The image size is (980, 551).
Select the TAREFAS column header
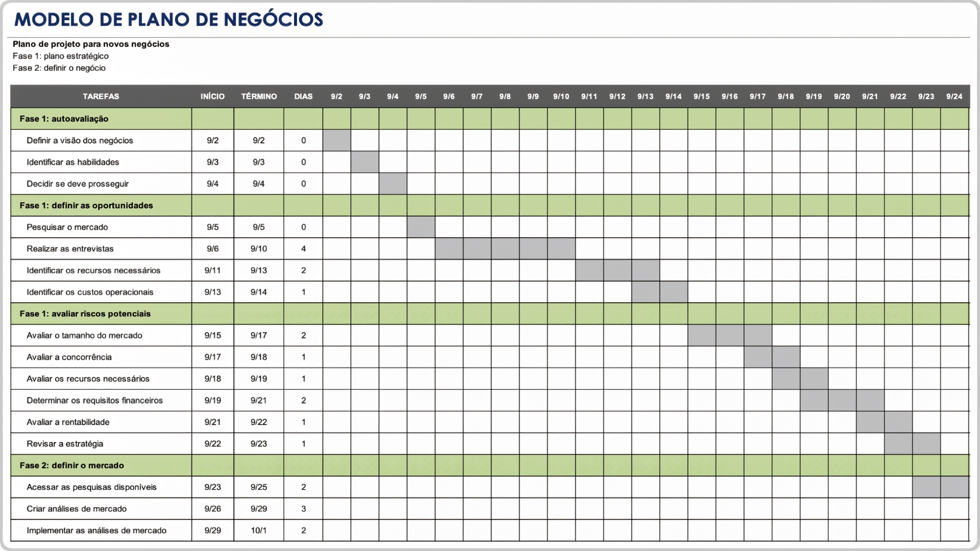[x=101, y=96]
